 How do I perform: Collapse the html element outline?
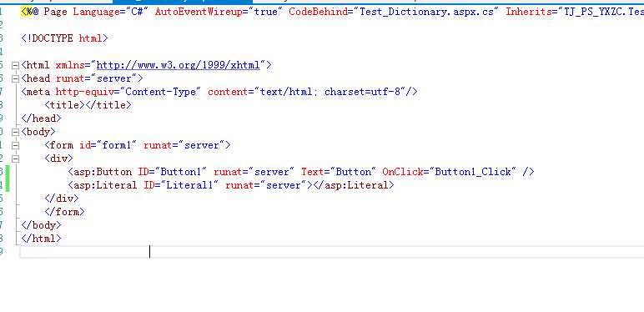[15, 65]
